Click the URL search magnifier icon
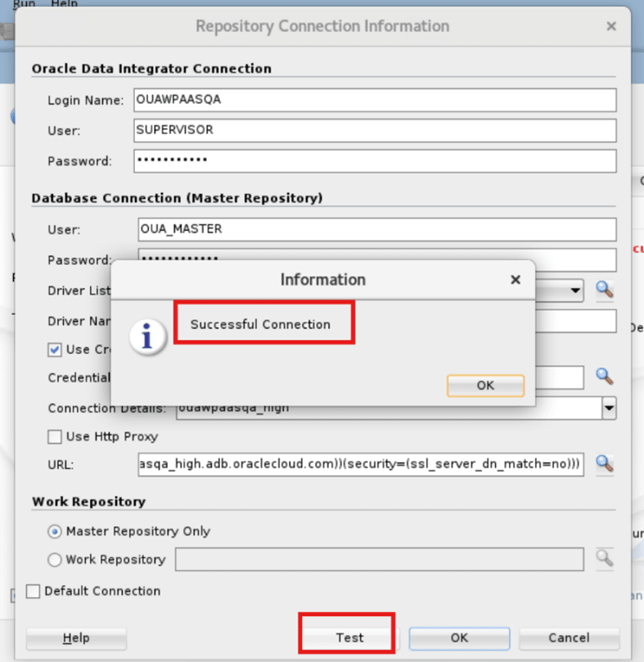 (604, 464)
